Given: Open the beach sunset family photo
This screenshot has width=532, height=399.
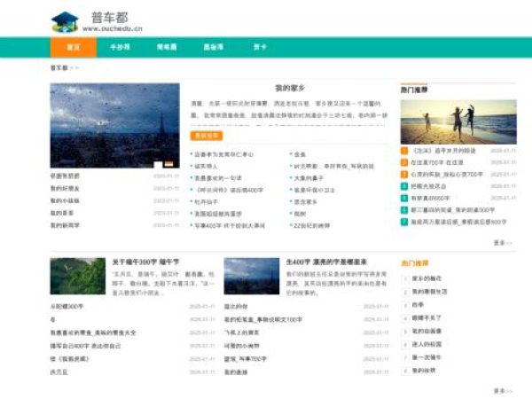Looking at the screenshot, I should (x=458, y=121).
